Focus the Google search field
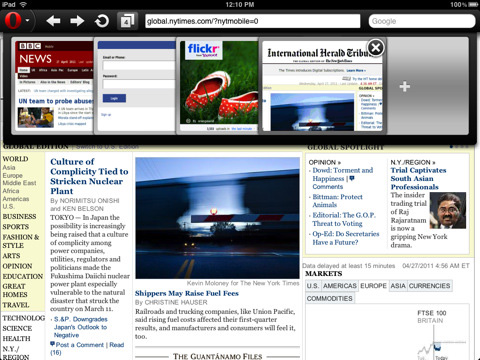 tap(422, 21)
